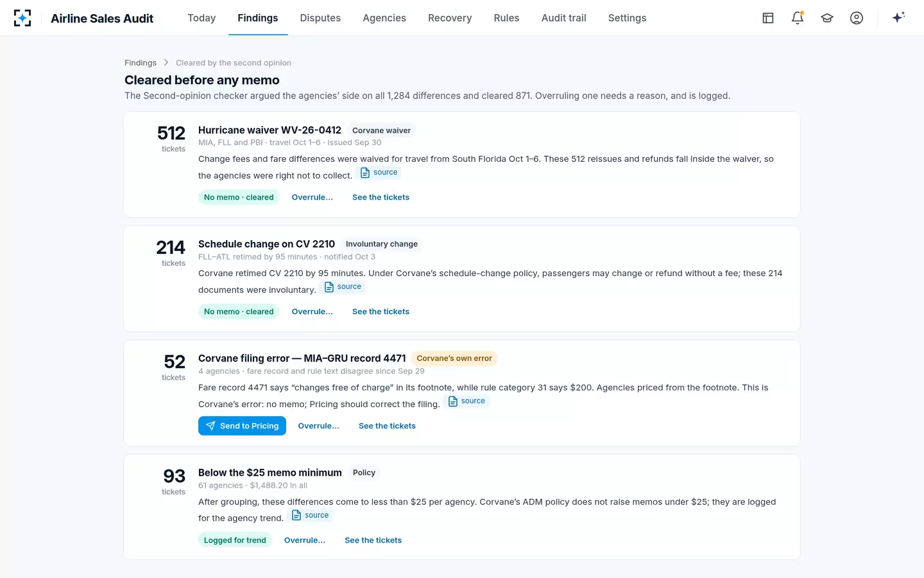
Task: Click Cleared by the second opinion breadcrumb
Action: (x=234, y=63)
